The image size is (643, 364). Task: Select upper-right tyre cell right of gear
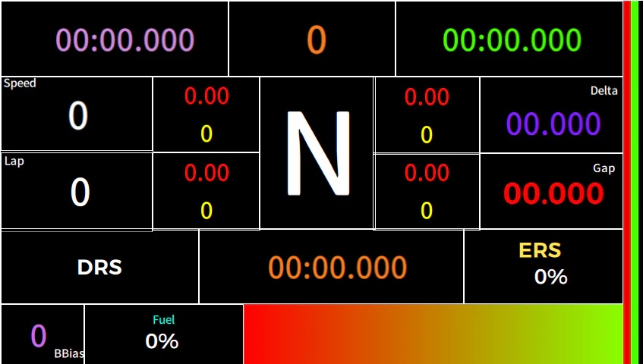[x=427, y=115]
